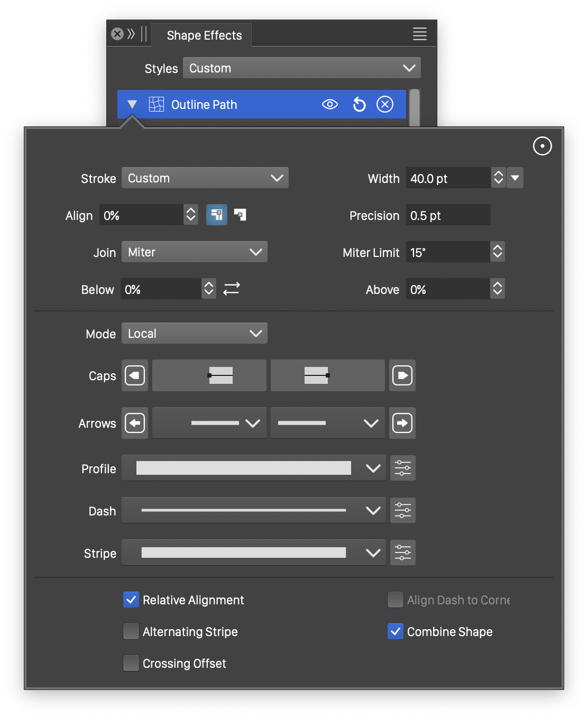Uncheck the Combine Shape option
The image size is (588, 718).
[396, 632]
